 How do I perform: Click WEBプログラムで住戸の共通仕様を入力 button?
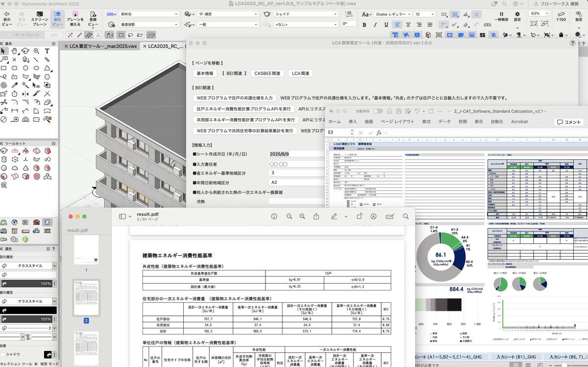coord(234,98)
